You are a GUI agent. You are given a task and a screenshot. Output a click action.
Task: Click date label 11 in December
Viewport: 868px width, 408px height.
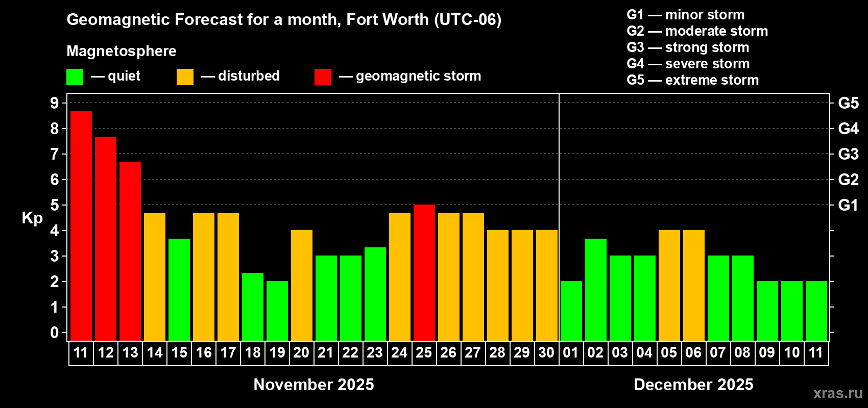pyautogui.click(x=816, y=353)
